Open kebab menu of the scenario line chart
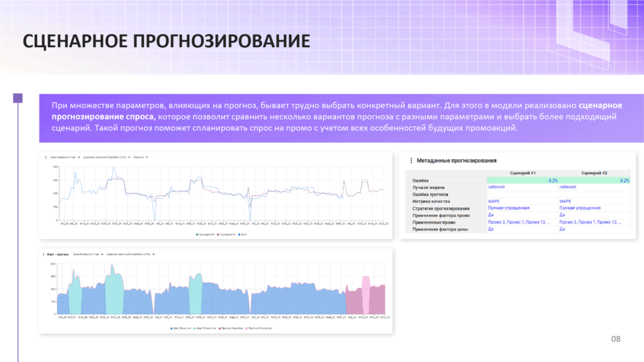644x362 pixels. tap(45, 158)
